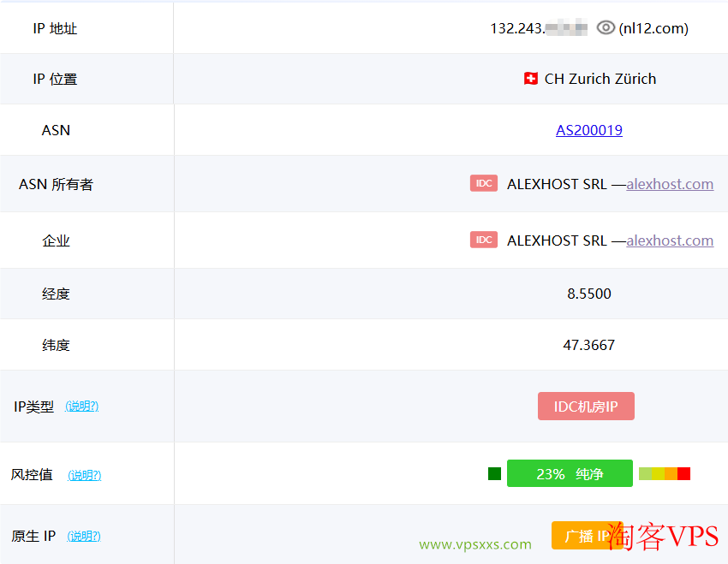Toggle the eye icon to reveal IP address
This screenshot has height=564, width=728.
[x=606, y=28]
